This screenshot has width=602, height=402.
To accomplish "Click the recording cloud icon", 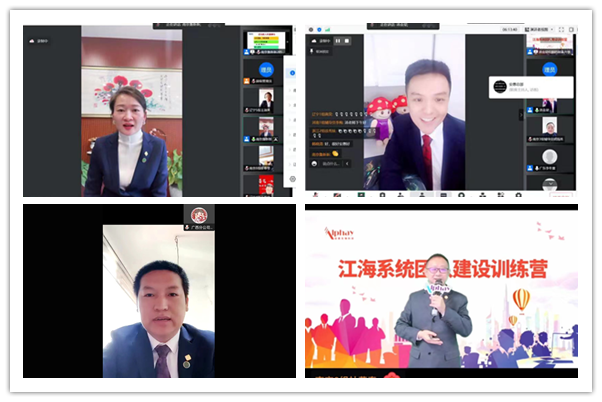I will (x=315, y=41).
